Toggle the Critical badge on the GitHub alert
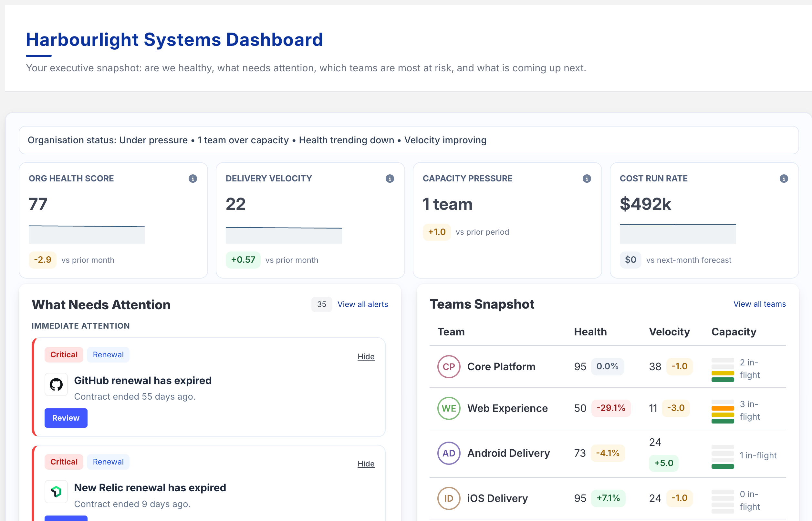 coord(64,354)
